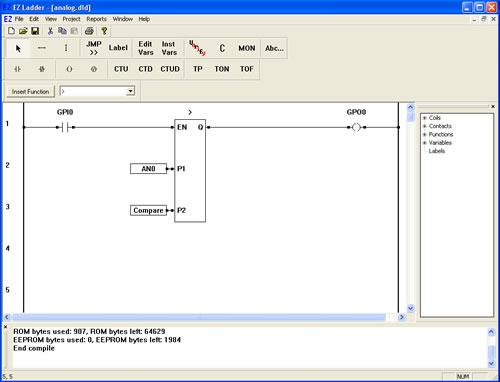Close the tree side panel

tap(493, 106)
